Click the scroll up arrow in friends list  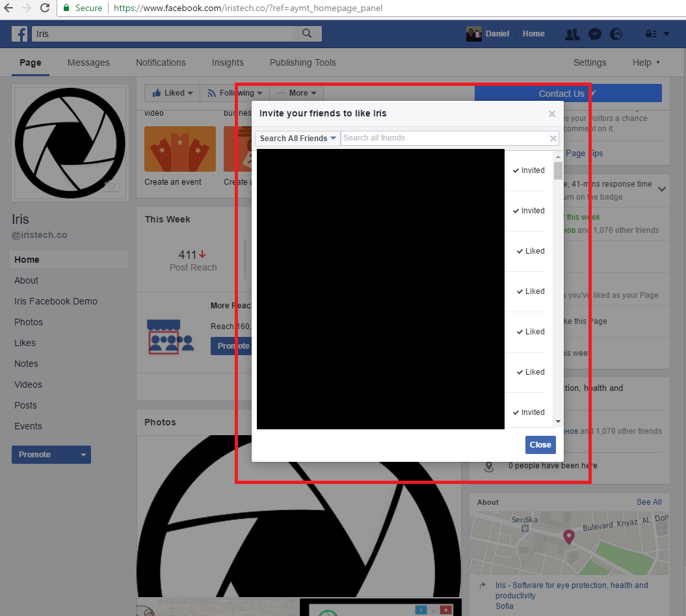point(558,157)
